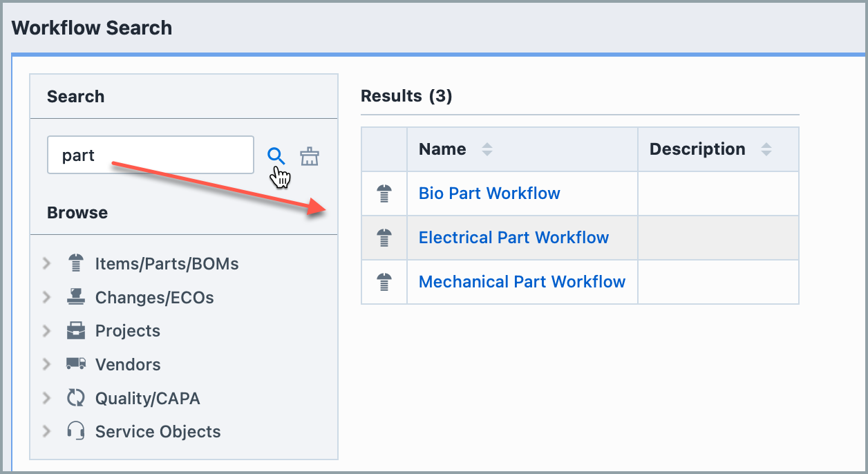This screenshot has width=868, height=474.
Task: Click the truck icon beside Vendors
Action: tap(76, 364)
